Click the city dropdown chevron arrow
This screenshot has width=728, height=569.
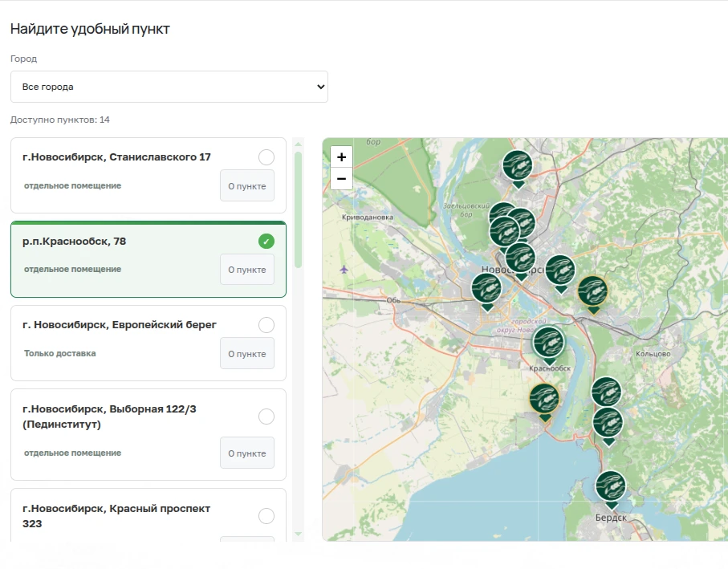tap(320, 87)
